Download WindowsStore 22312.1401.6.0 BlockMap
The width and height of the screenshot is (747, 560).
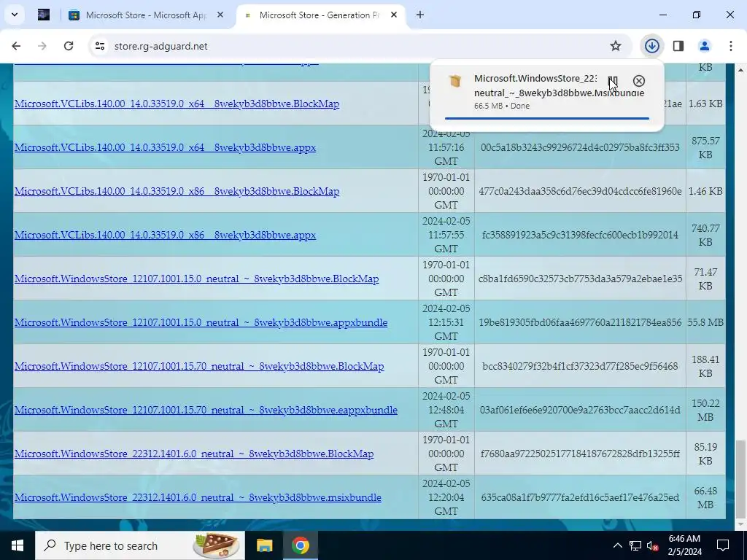click(x=194, y=454)
